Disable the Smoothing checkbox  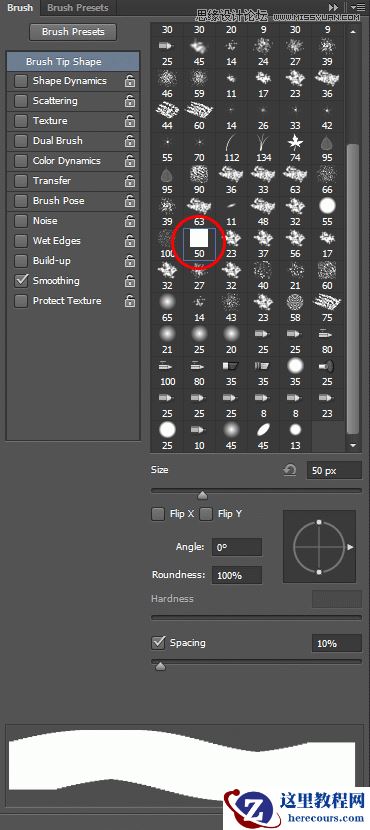tap(21, 281)
